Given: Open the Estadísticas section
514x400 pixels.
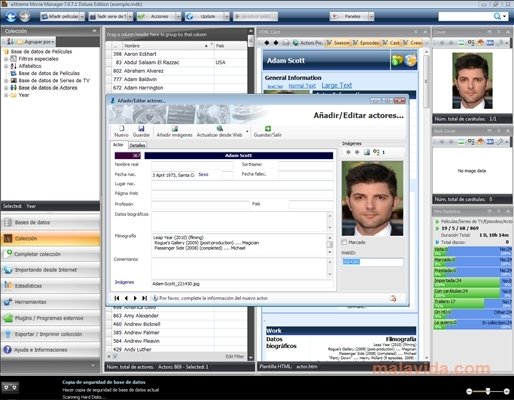Looking at the screenshot, I should (x=50, y=286).
